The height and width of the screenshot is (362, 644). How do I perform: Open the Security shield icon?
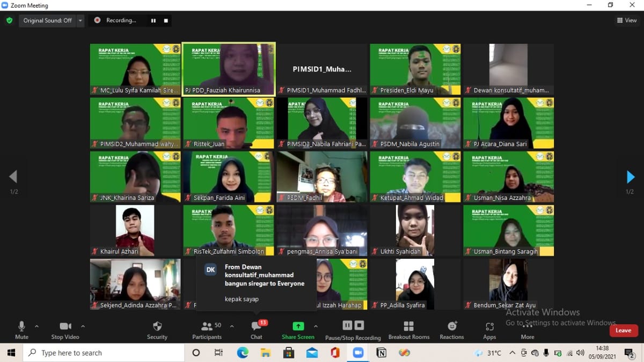[157, 327]
